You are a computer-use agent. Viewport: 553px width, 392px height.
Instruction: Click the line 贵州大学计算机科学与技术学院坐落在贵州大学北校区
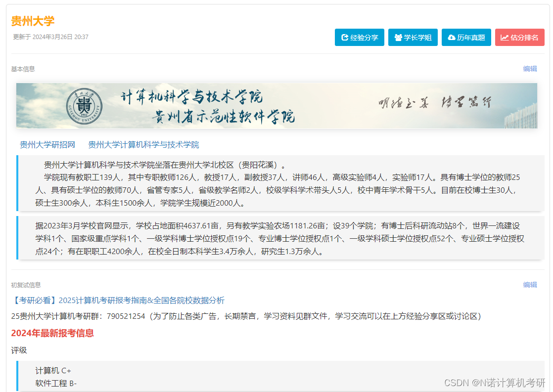(x=165, y=165)
